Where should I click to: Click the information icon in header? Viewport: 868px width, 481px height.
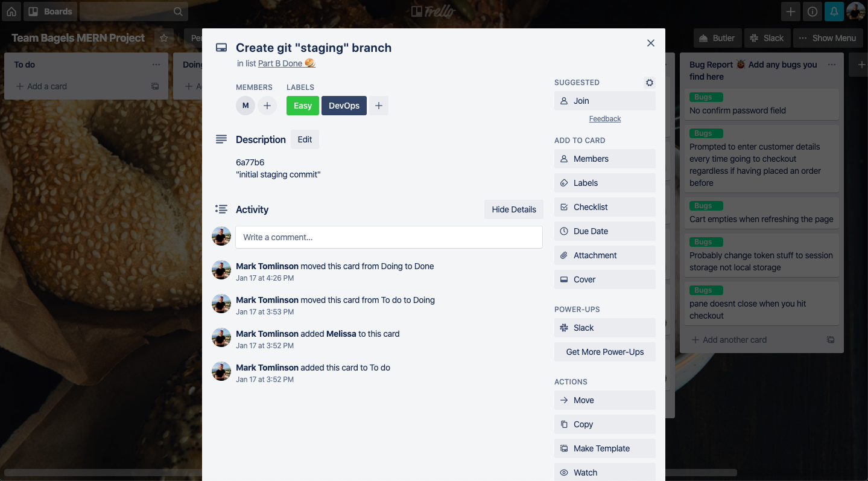click(813, 11)
